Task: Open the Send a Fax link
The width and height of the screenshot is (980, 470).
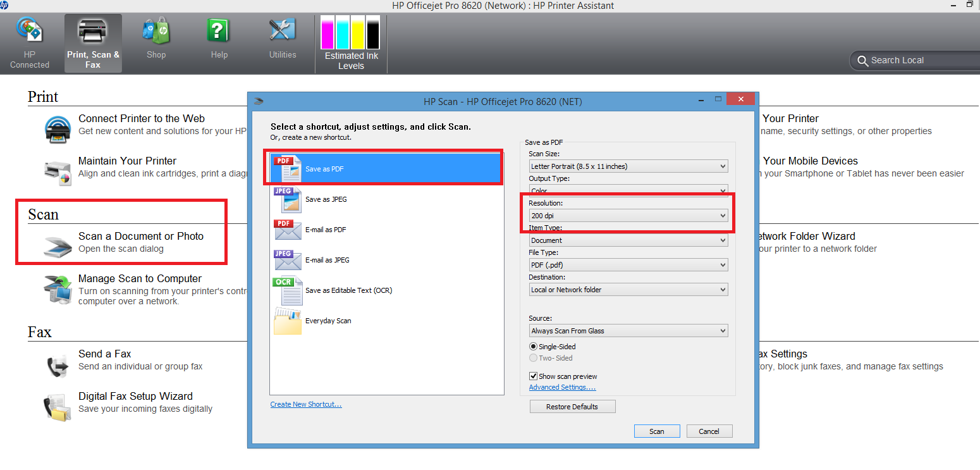Action: tap(105, 354)
